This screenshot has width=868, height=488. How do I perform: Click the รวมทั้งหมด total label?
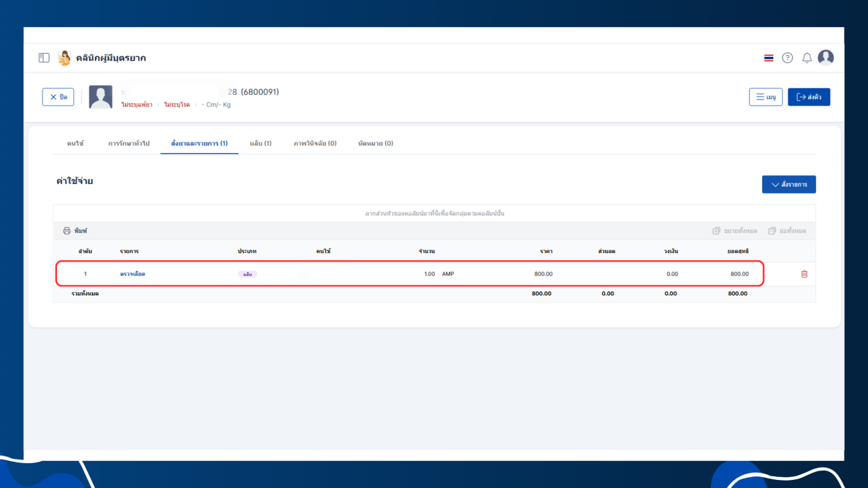point(85,294)
